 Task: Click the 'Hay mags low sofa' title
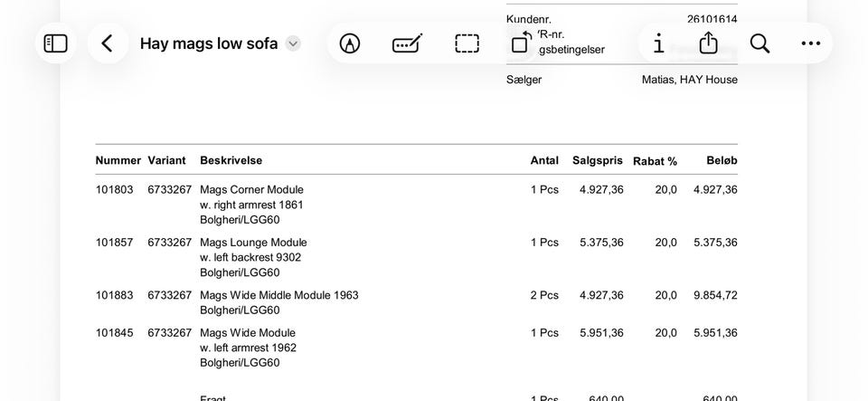coord(209,43)
